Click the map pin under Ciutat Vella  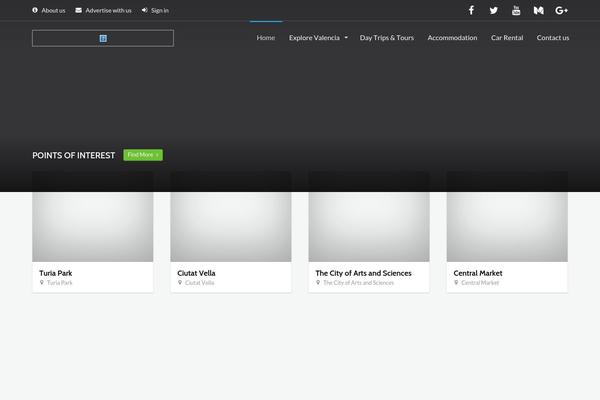pos(180,282)
